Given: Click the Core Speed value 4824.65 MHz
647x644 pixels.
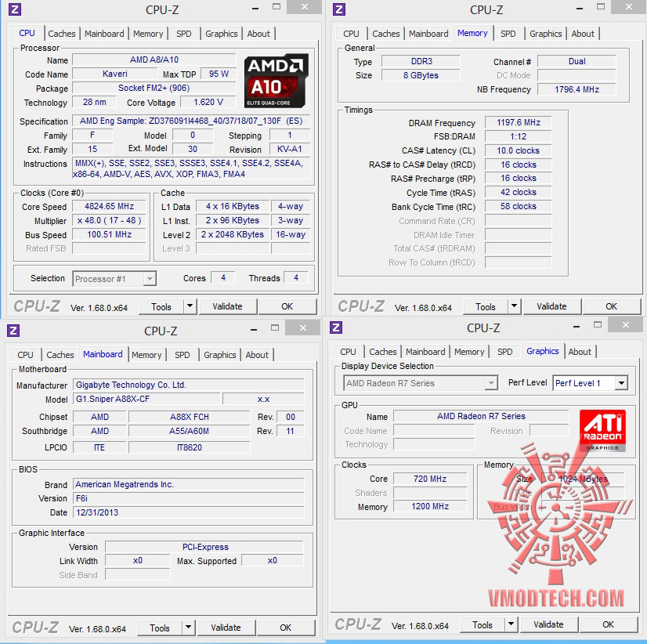Looking at the screenshot, I should coord(110,206).
